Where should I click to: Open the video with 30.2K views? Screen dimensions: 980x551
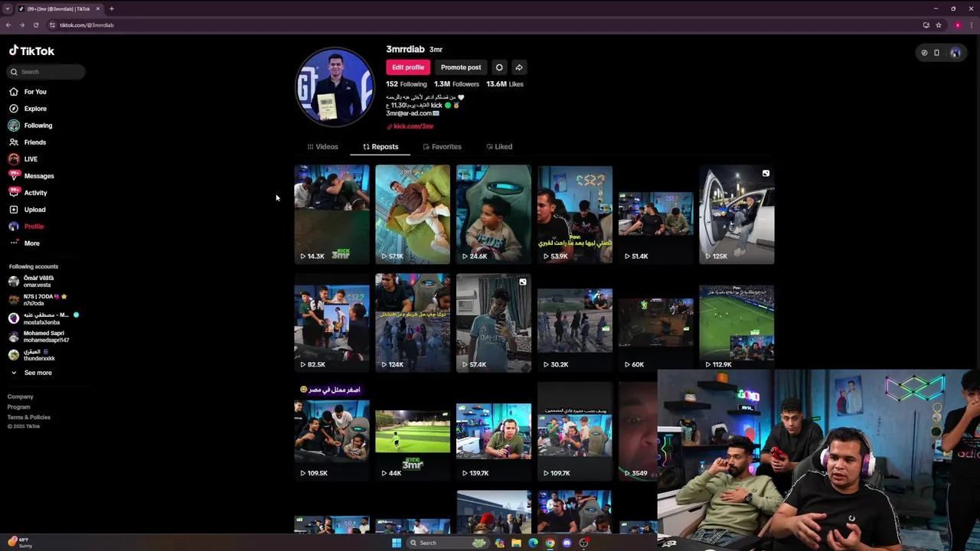click(575, 323)
